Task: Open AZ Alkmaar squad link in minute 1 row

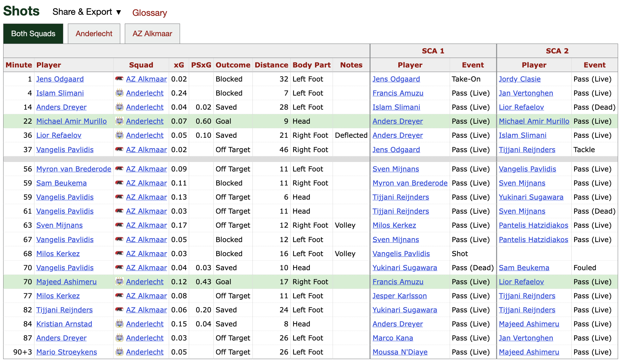Action: pos(147,79)
